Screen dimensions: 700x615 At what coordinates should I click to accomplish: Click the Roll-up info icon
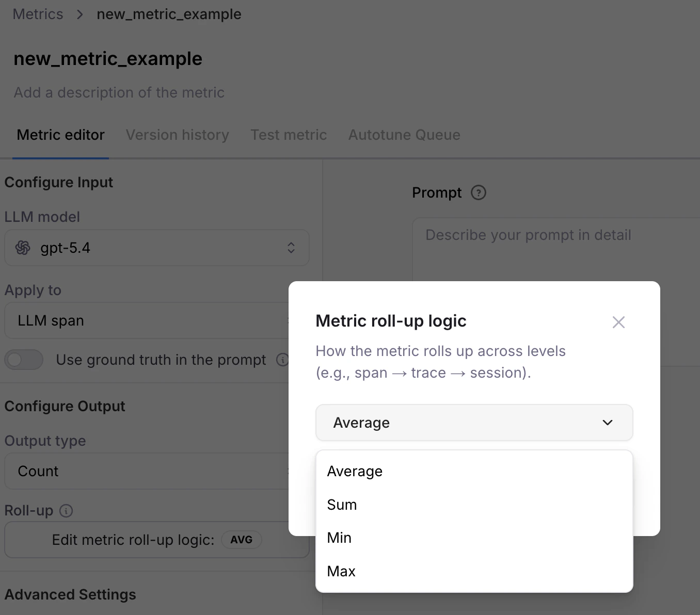pyautogui.click(x=66, y=511)
